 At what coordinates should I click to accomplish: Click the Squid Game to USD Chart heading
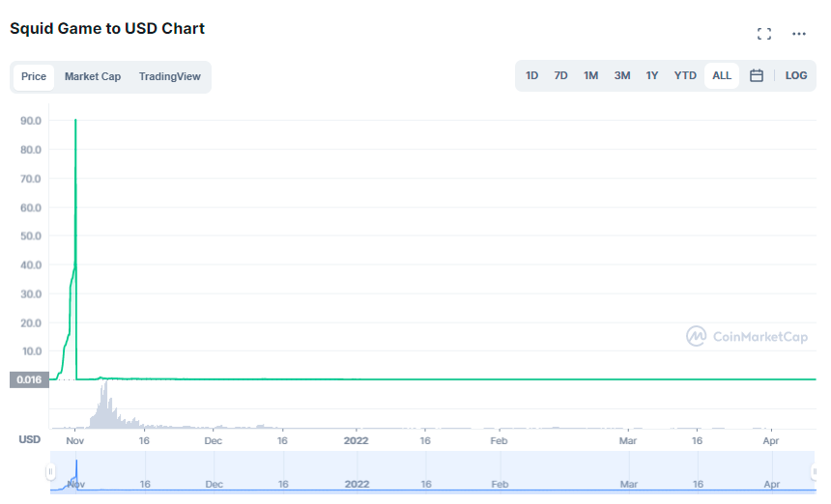(107, 29)
